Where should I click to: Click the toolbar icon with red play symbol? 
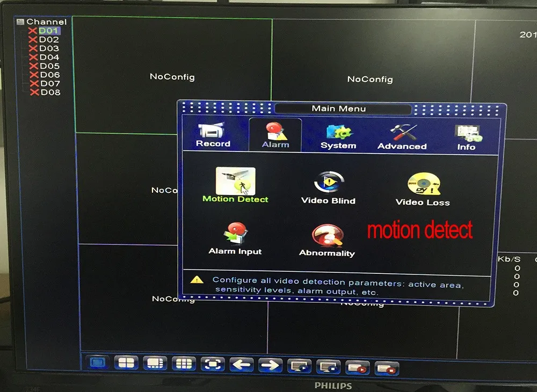[358, 368]
